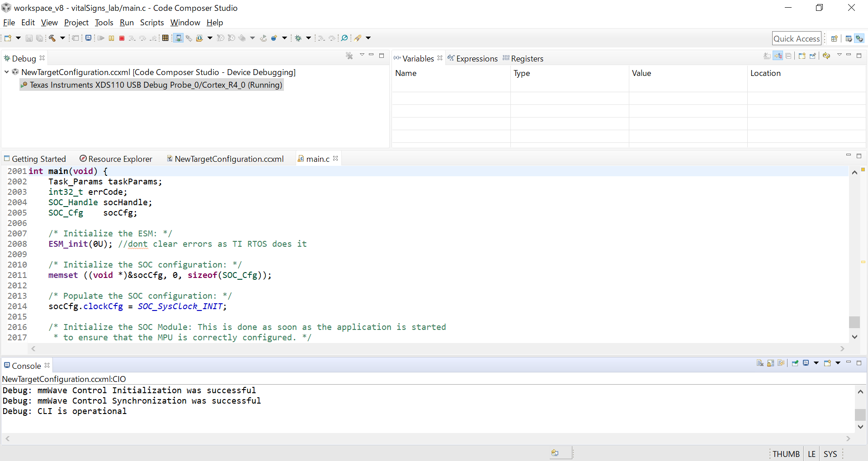Click the Build hammer icon
This screenshot has width=868, height=461.
point(52,38)
